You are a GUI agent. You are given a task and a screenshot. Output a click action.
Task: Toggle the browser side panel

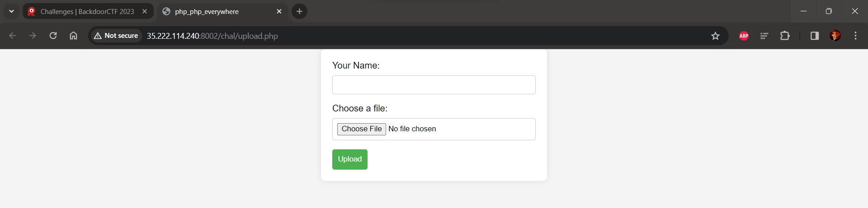pyautogui.click(x=815, y=36)
